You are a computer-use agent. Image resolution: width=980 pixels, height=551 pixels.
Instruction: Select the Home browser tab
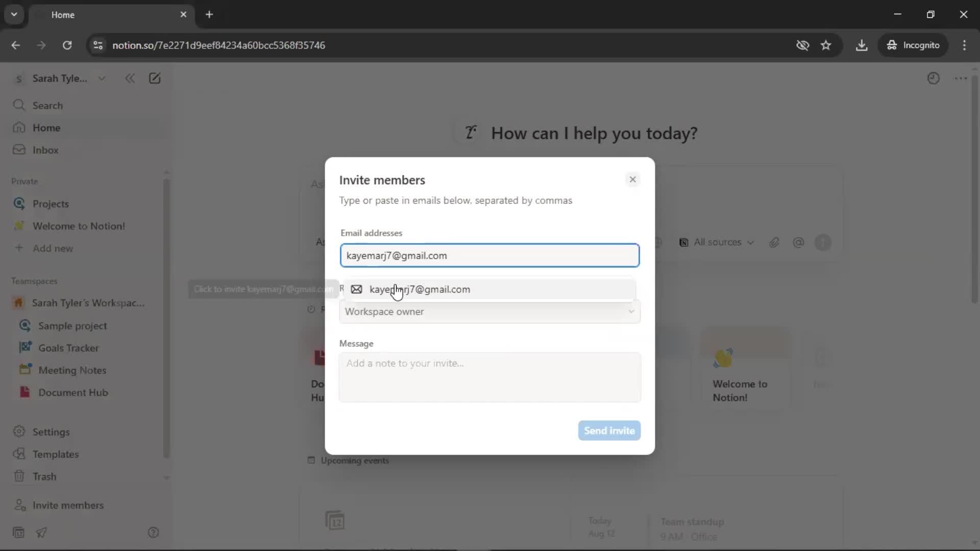[x=111, y=15]
